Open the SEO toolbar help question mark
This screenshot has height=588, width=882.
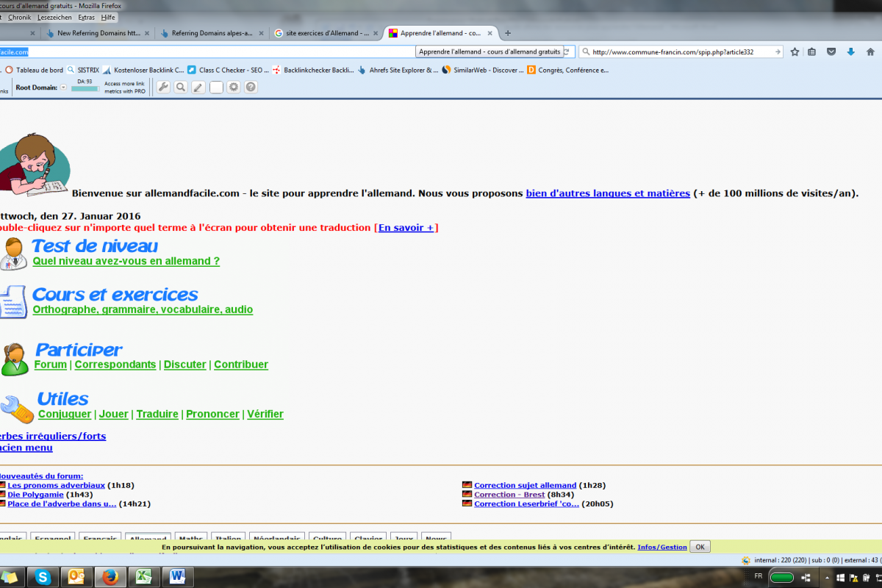click(251, 87)
